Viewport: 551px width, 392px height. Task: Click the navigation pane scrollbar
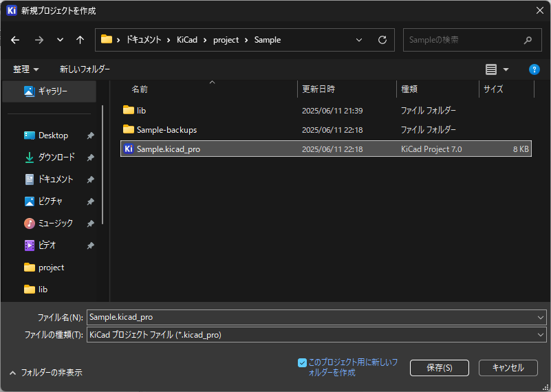(102, 165)
